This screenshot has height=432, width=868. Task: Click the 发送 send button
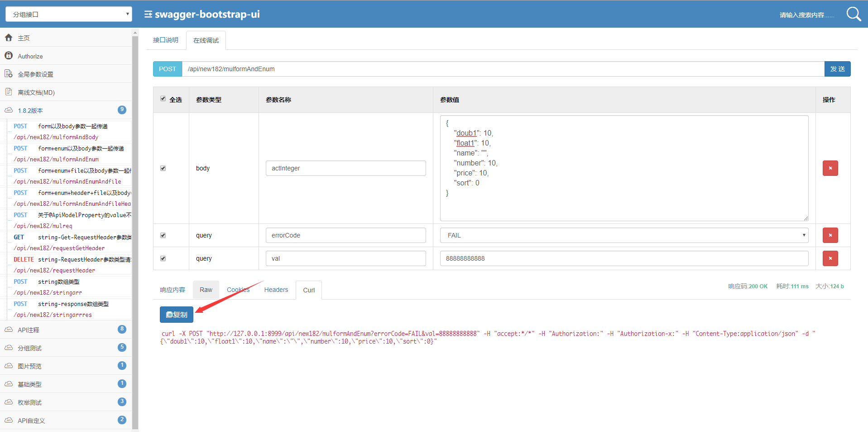tap(837, 69)
